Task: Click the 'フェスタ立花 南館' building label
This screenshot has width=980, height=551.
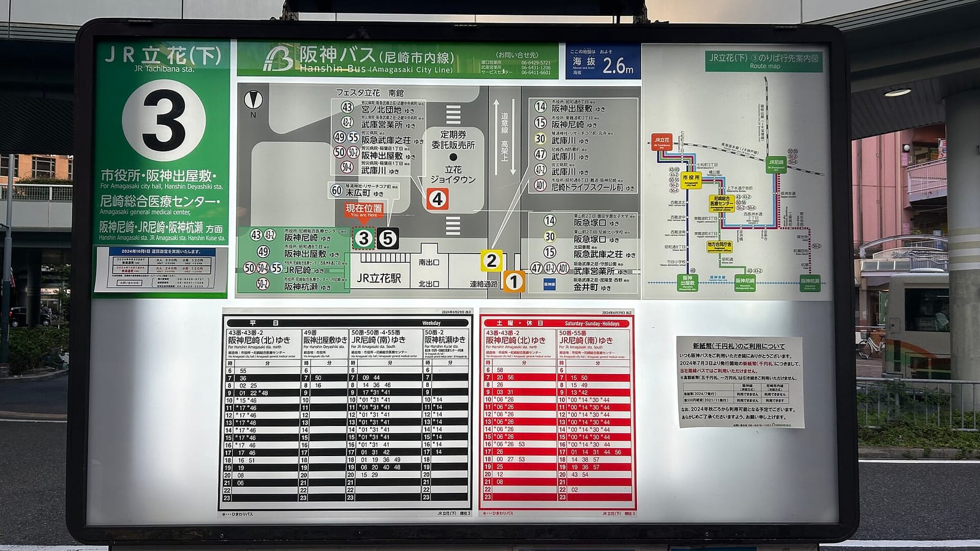Action: click(369, 93)
